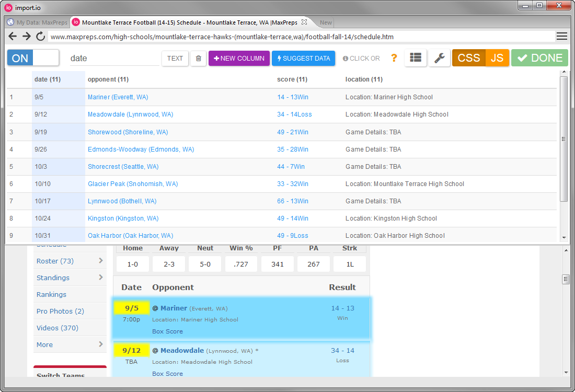Switch to the My Data: MaxPreps tab
Screen dimensions: 575x392
point(38,22)
